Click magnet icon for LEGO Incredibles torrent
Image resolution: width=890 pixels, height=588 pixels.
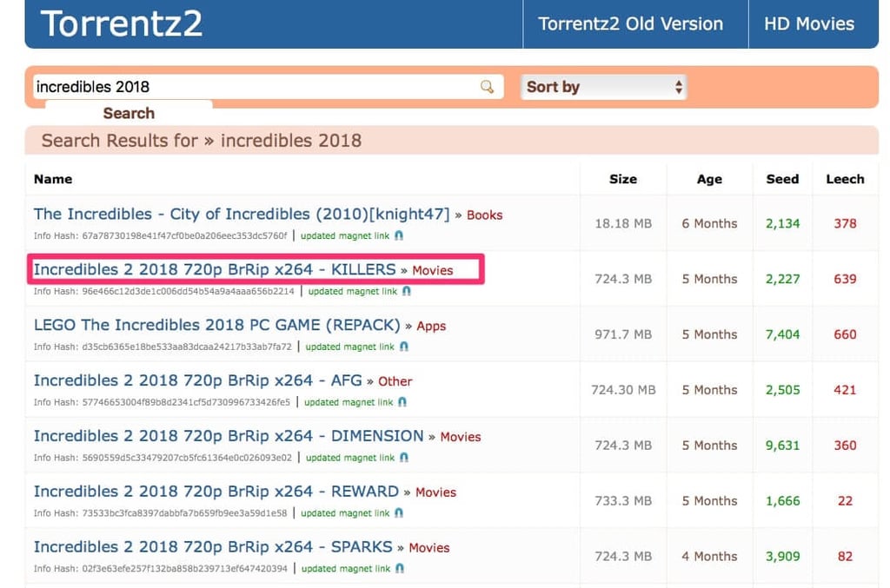[x=403, y=347]
